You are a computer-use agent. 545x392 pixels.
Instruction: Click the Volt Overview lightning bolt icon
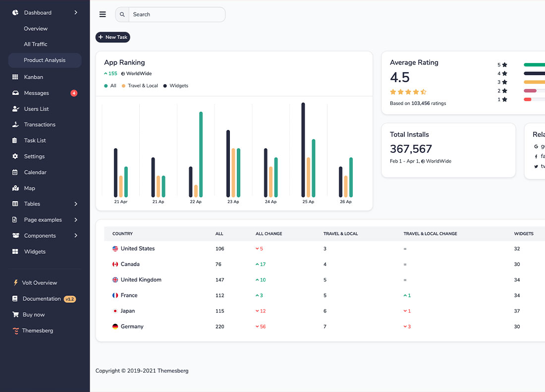[15, 283]
